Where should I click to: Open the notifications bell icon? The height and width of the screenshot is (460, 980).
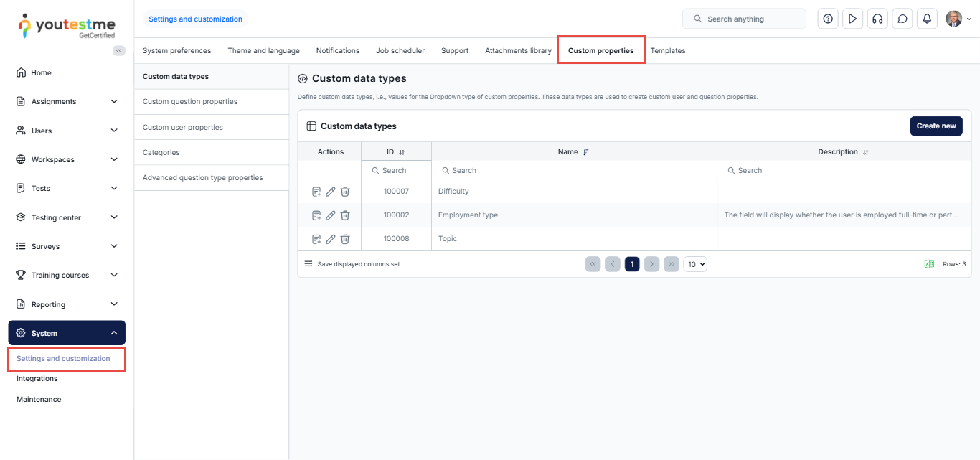tap(927, 19)
